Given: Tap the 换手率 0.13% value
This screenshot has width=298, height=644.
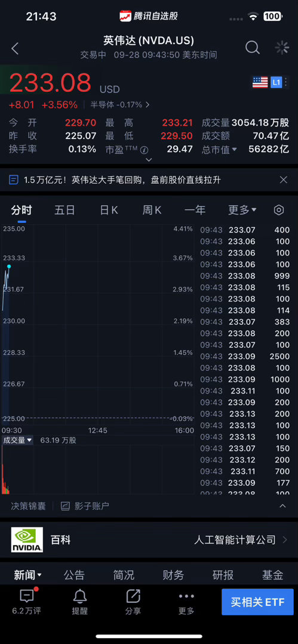Looking at the screenshot, I should click(x=82, y=148).
